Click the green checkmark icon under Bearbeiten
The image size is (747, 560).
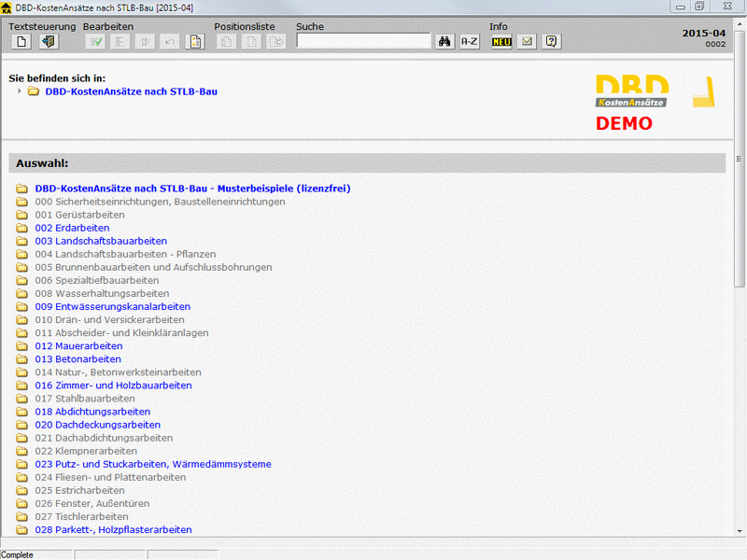tap(95, 42)
